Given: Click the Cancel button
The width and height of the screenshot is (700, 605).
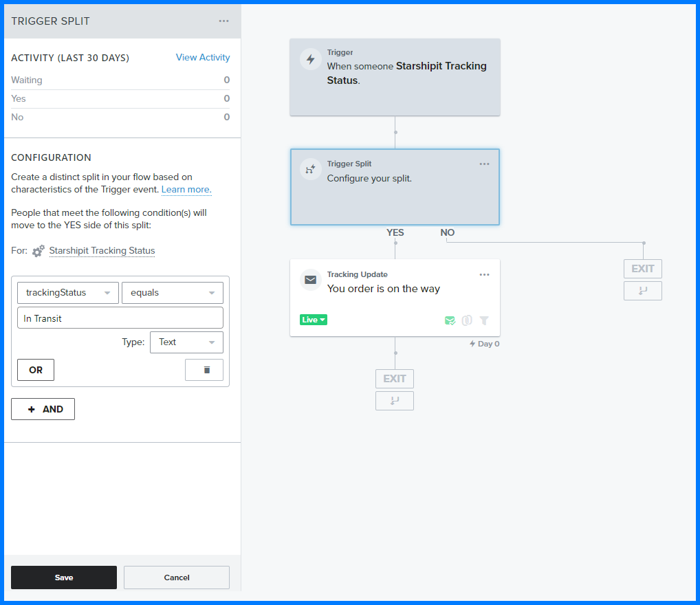Looking at the screenshot, I should click(x=177, y=577).
